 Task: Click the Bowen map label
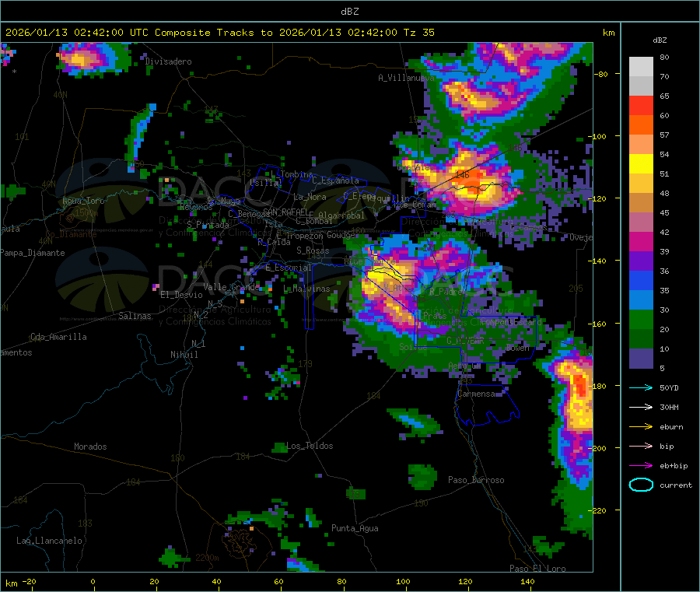(x=518, y=348)
